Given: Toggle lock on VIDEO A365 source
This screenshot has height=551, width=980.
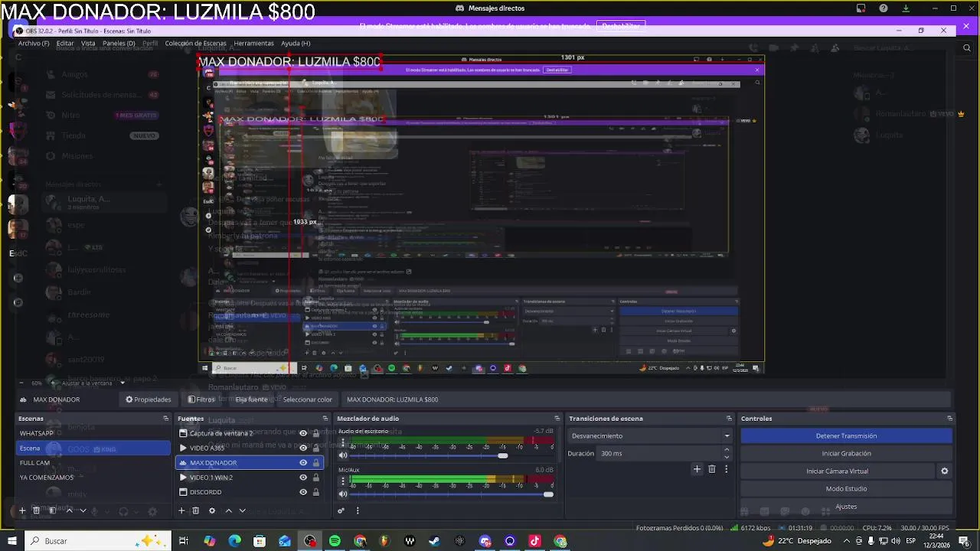Looking at the screenshot, I should (x=315, y=448).
